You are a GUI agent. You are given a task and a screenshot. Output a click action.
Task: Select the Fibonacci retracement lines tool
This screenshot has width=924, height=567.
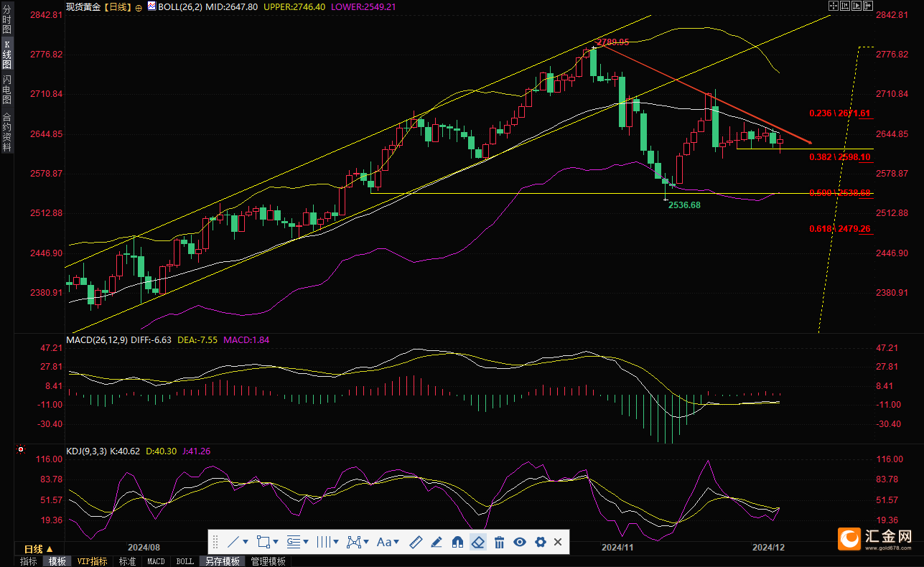293,542
